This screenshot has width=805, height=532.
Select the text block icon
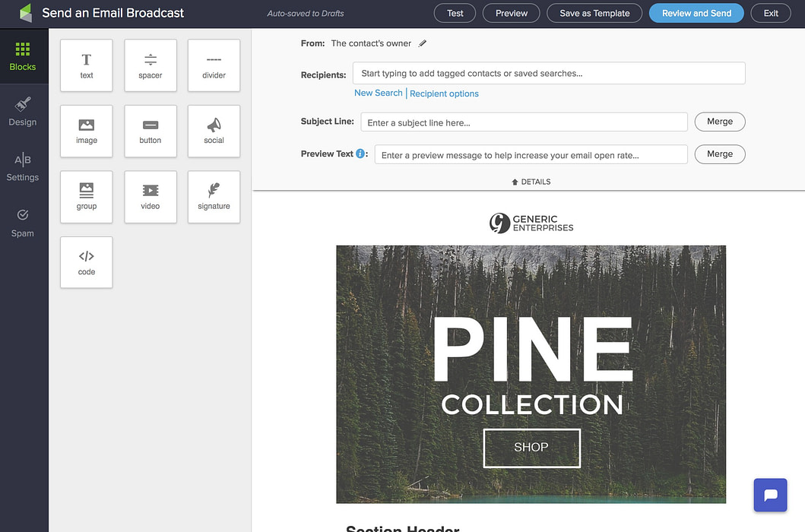[x=86, y=65]
